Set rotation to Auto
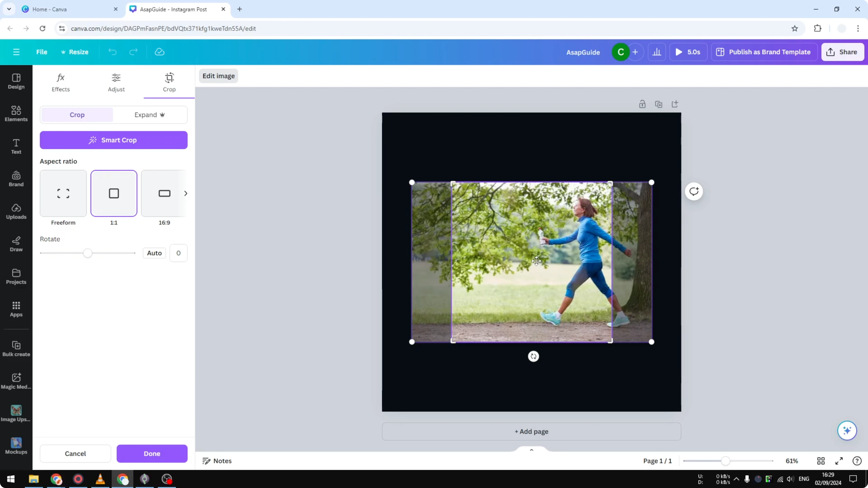 pyautogui.click(x=154, y=253)
